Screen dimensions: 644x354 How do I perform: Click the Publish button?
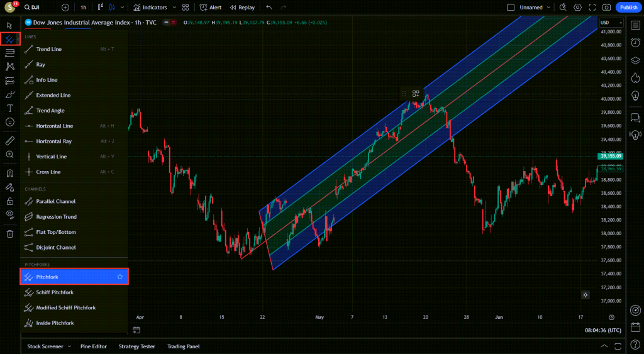click(x=629, y=8)
